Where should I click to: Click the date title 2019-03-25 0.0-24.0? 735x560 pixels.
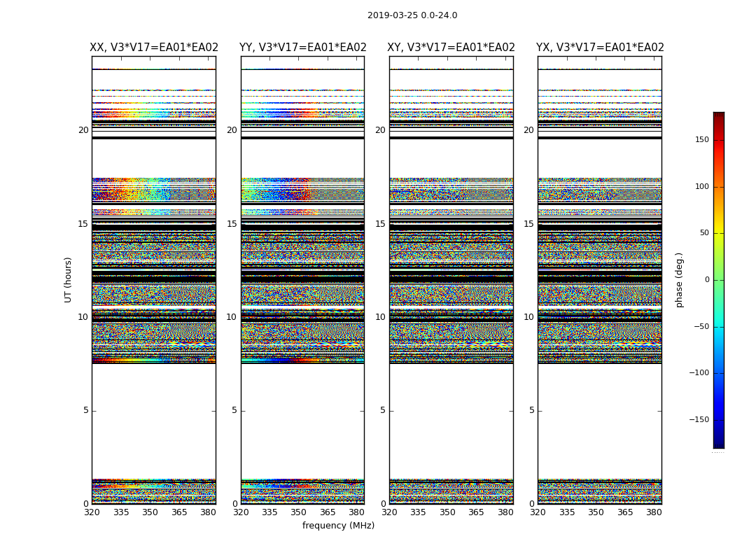pyautogui.click(x=412, y=15)
